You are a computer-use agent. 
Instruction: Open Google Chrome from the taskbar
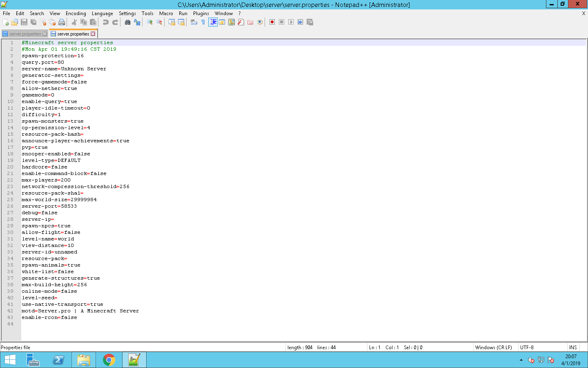pyautogui.click(x=109, y=360)
